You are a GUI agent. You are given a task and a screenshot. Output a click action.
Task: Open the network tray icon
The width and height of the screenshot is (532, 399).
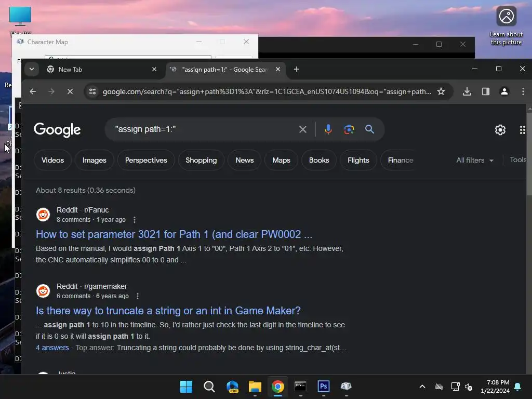coord(455,387)
